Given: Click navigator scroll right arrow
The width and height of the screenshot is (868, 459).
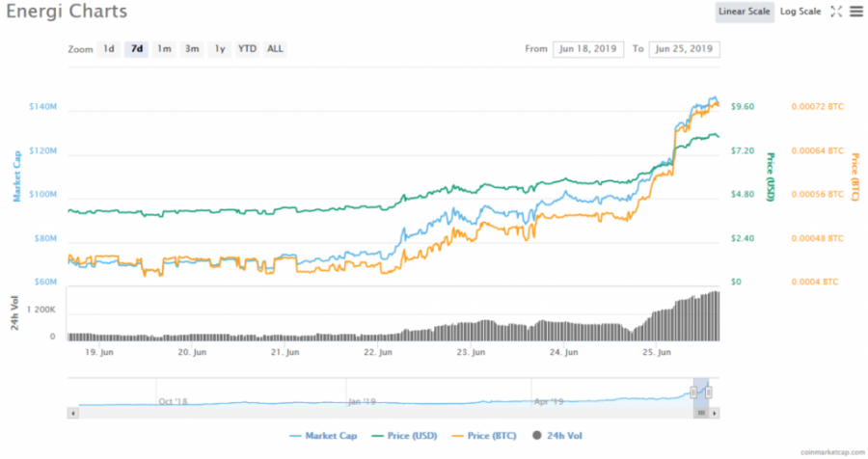Looking at the screenshot, I should [x=715, y=413].
